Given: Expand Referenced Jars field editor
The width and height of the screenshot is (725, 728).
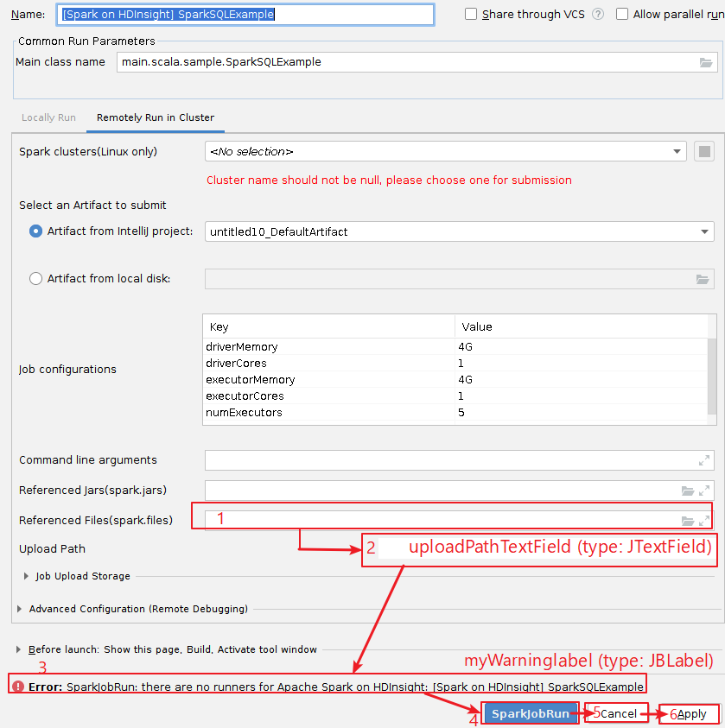Looking at the screenshot, I should click(704, 491).
